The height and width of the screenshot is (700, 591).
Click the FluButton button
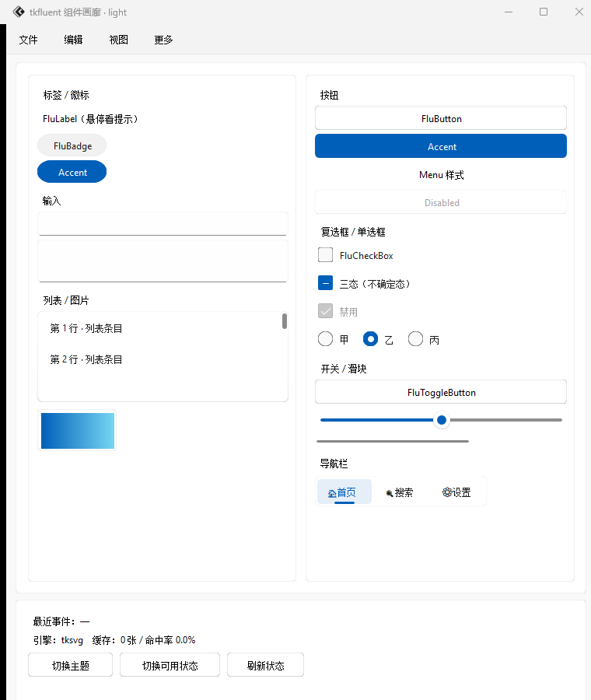441,118
